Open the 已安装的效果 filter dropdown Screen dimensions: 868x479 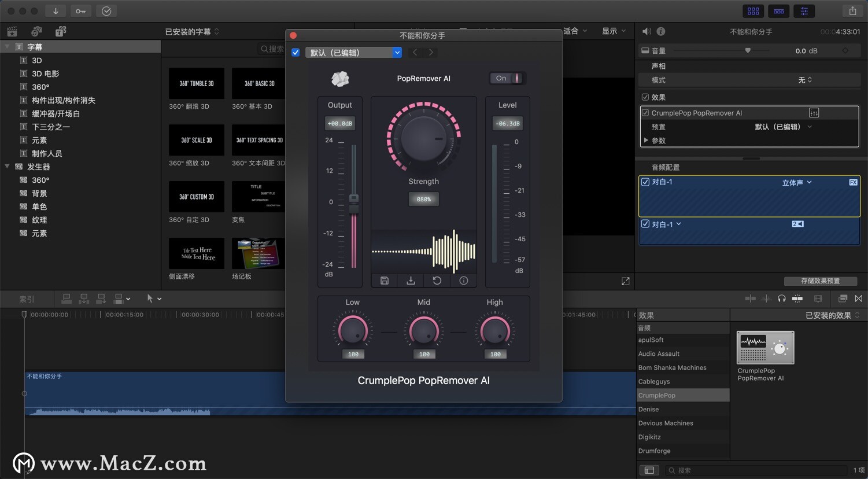pos(832,315)
